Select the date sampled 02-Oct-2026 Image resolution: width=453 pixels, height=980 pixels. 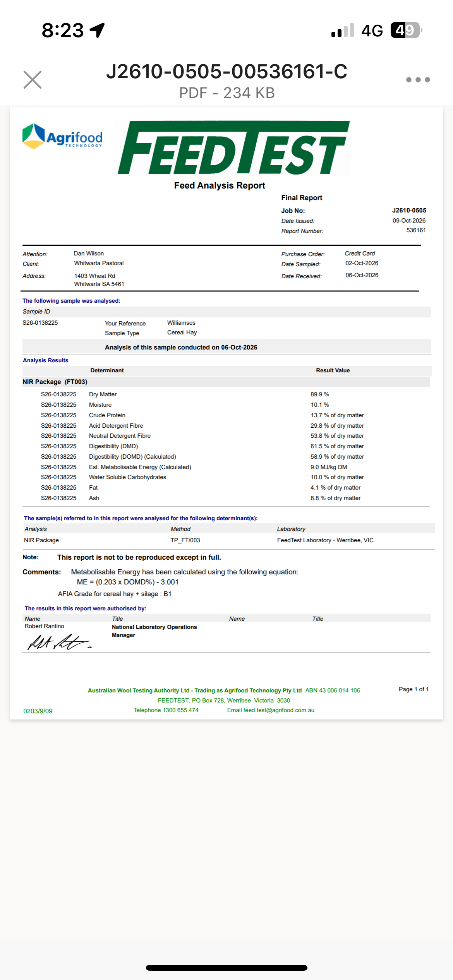(x=362, y=263)
